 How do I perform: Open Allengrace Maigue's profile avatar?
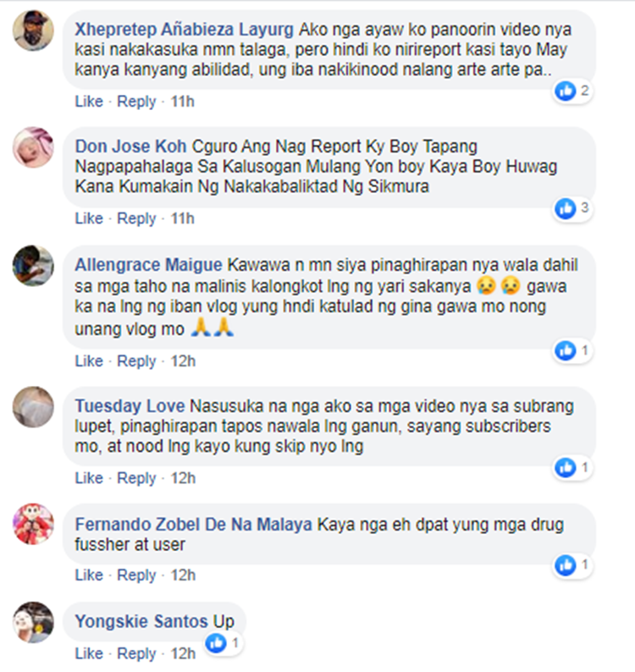point(33,266)
